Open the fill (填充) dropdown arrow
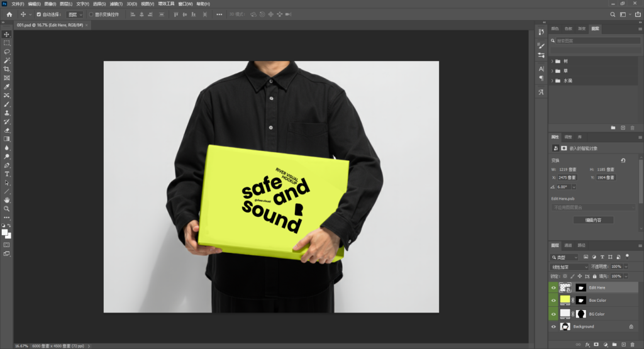The image size is (644, 349). [x=626, y=276]
